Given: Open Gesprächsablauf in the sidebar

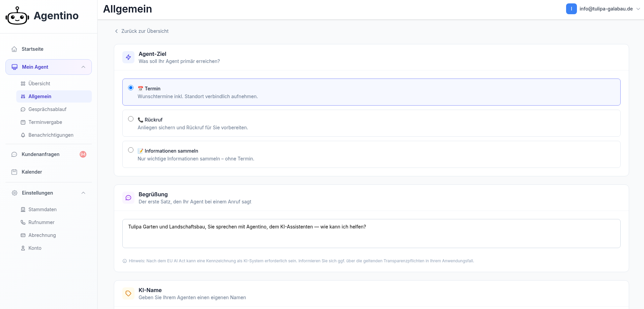Looking at the screenshot, I should pyautogui.click(x=47, y=109).
